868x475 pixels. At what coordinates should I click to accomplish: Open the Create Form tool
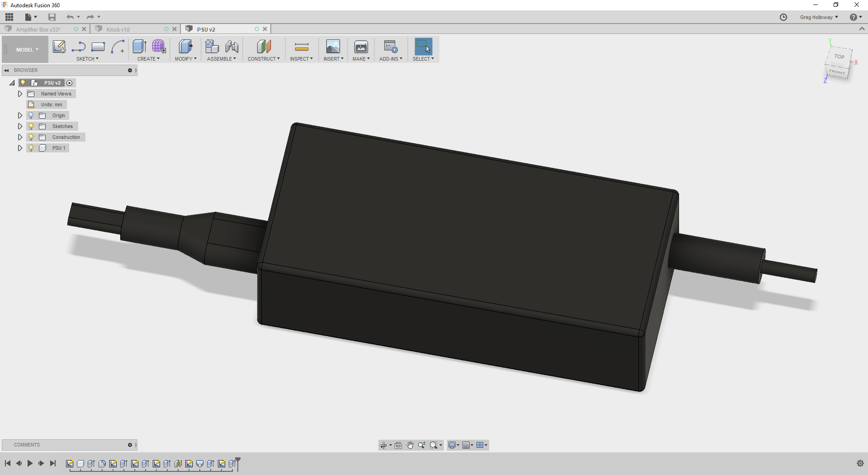coord(159,46)
